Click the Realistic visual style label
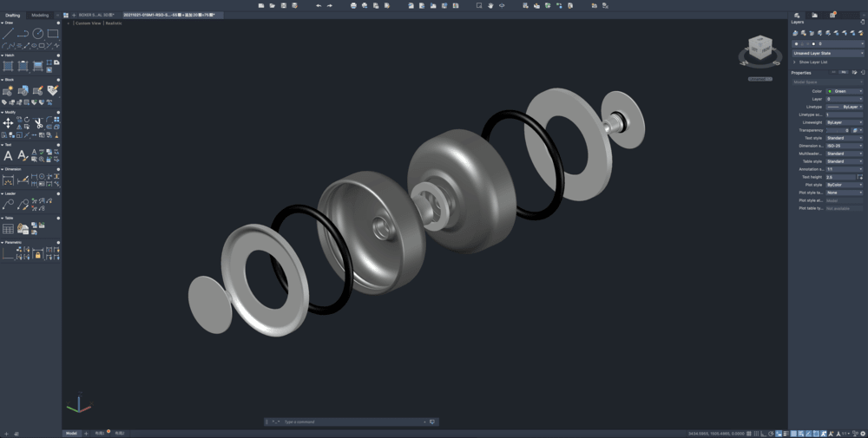Viewport: 868px width, 438px height. [x=114, y=23]
